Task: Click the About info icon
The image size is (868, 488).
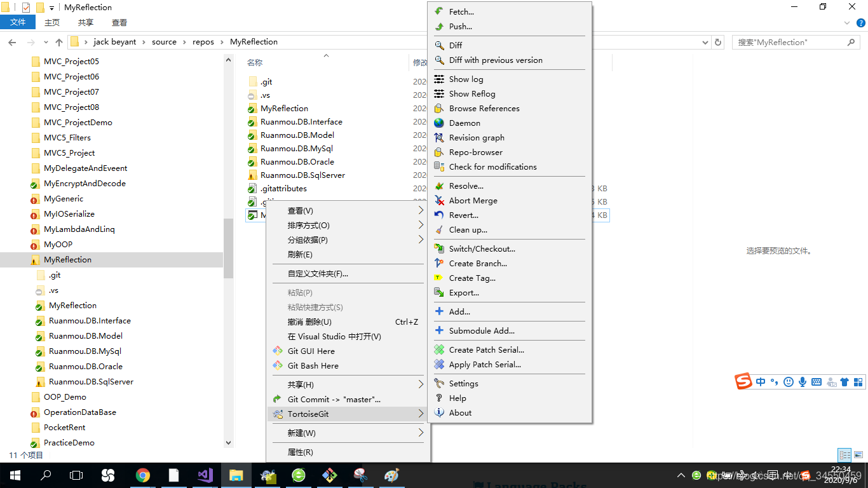Action: 439,412
